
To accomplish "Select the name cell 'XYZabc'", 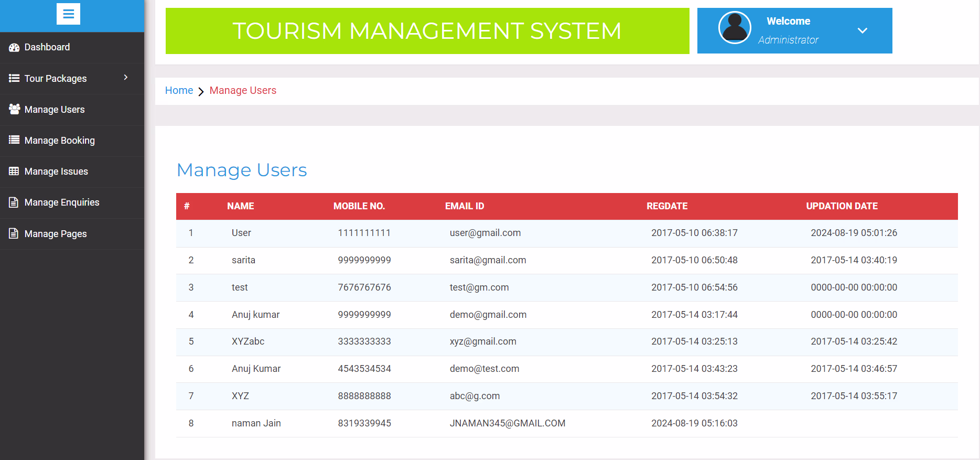I will click(x=248, y=341).
